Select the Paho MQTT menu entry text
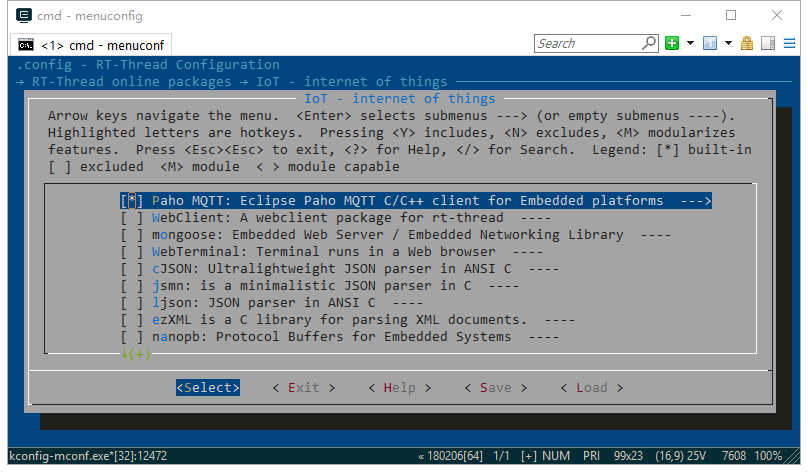This screenshot has height=472, width=808. (408, 200)
